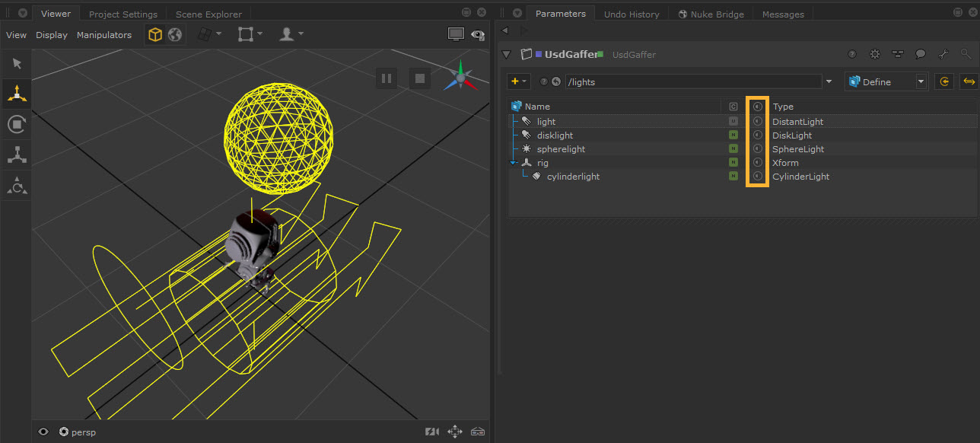The height and width of the screenshot is (443, 980).
Task: Collapse the rig tree item
Action: (x=514, y=163)
